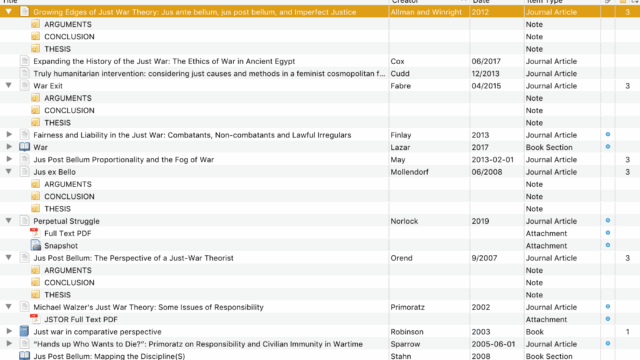Click ARGUMENTS note icon under War Exit
640x360 pixels.
coord(36,98)
